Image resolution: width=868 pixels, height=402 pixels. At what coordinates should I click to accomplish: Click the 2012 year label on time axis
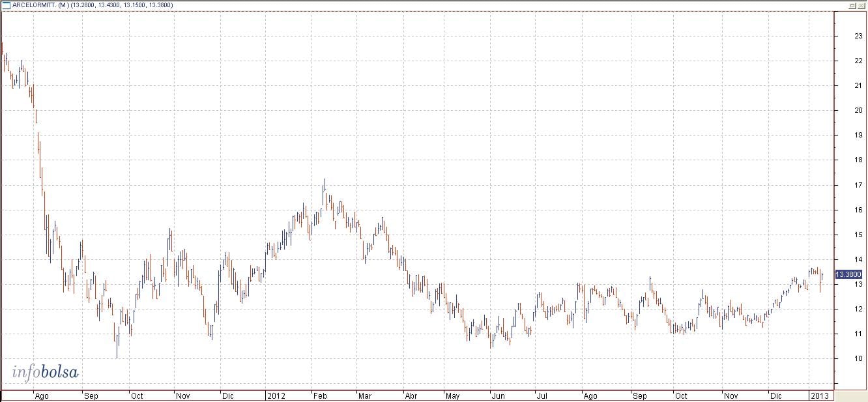(x=276, y=395)
